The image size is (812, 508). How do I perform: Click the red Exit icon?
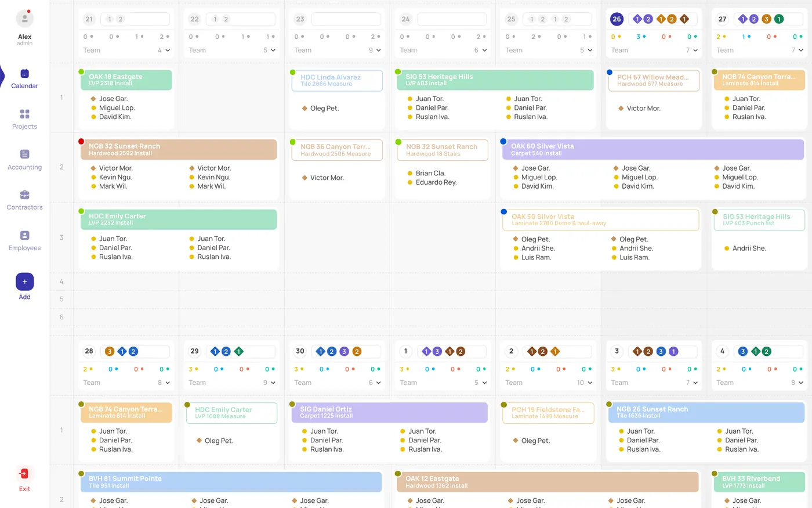tap(24, 473)
